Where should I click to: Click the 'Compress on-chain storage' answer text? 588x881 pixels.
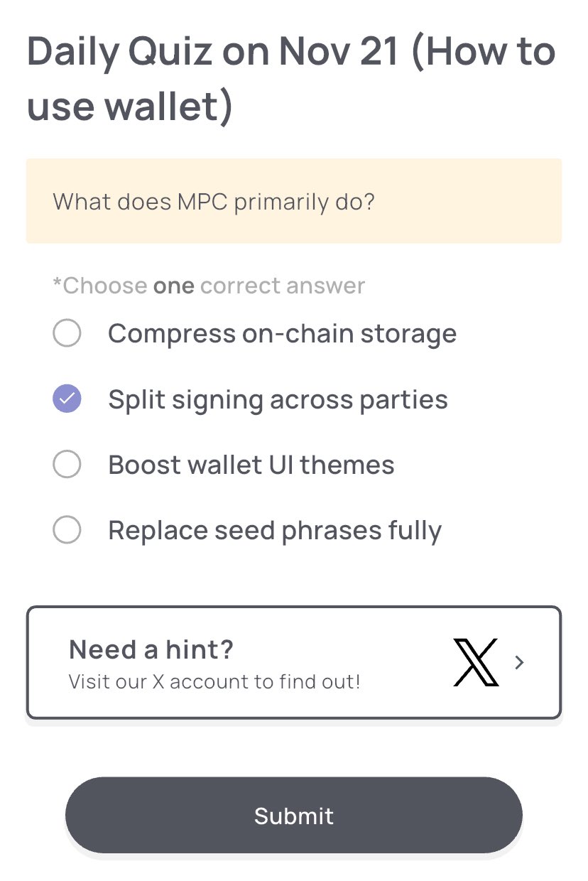pyautogui.click(x=282, y=333)
